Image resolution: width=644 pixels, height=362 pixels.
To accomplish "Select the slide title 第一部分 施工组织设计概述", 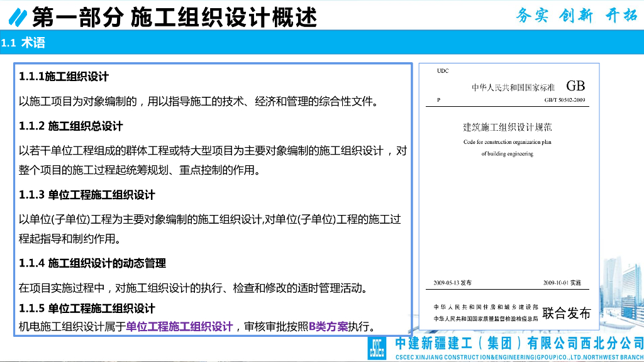I will coord(174,17).
